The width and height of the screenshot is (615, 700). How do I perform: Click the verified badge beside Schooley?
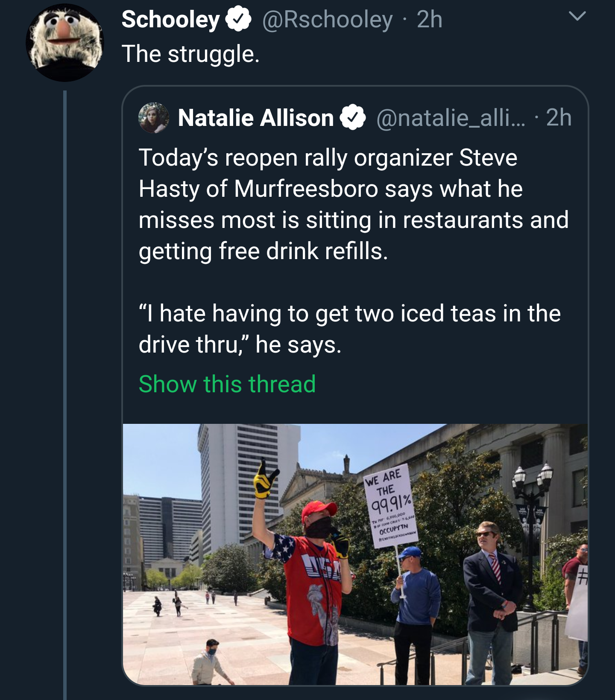point(238,20)
